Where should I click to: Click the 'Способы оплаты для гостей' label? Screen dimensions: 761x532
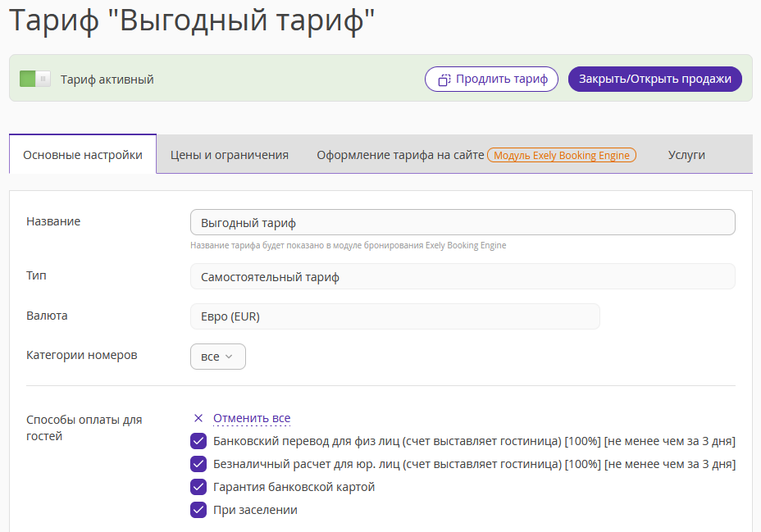(84, 428)
